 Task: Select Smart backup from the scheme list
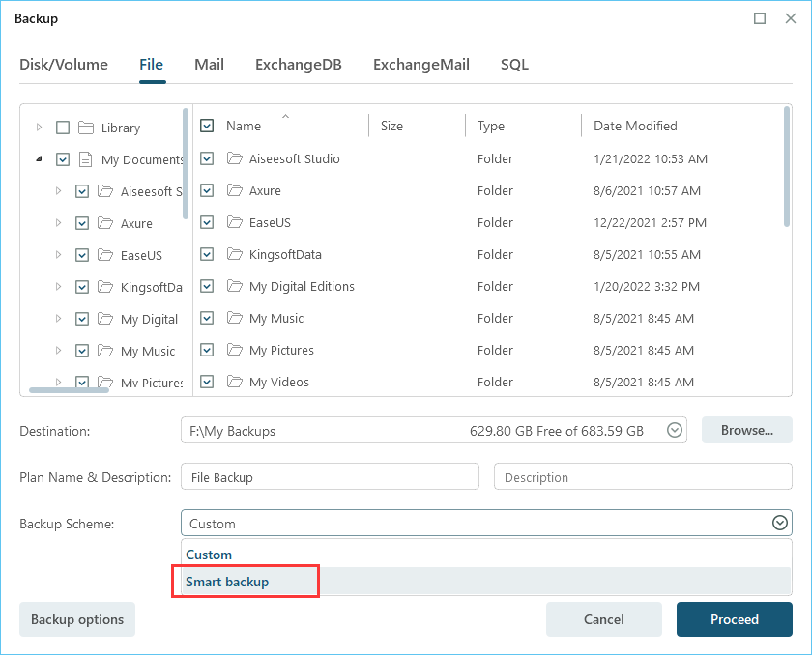click(x=228, y=582)
